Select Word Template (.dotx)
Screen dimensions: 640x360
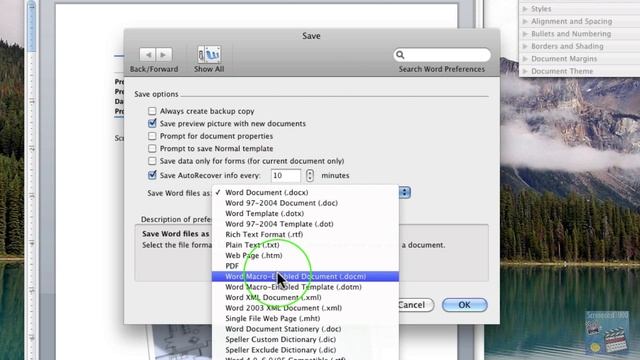pyautogui.click(x=305, y=213)
